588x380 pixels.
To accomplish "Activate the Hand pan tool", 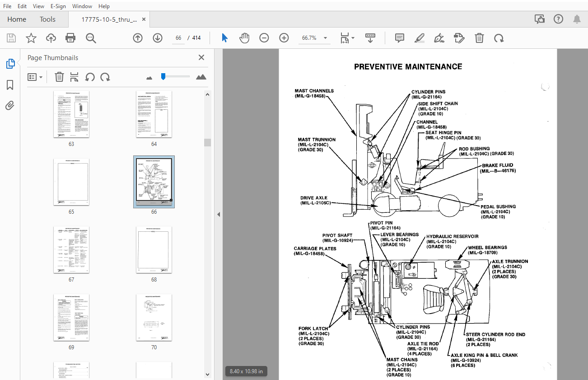I will [244, 38].
